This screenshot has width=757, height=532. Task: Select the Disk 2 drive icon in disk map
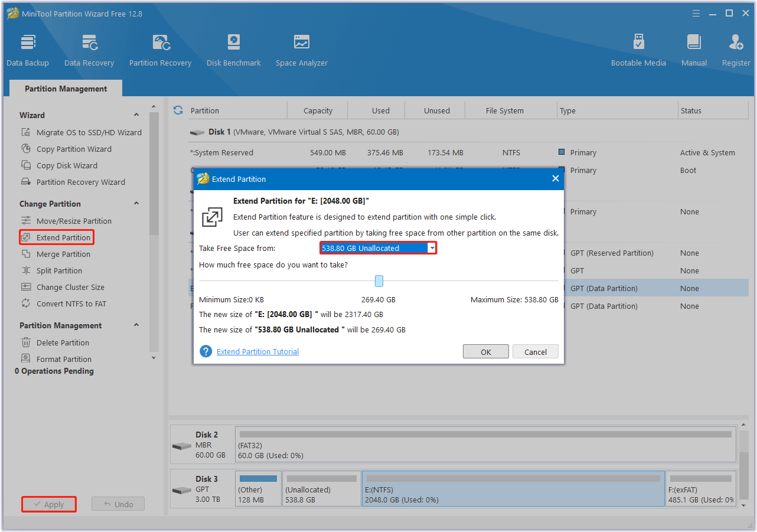[x=182, y=445]
